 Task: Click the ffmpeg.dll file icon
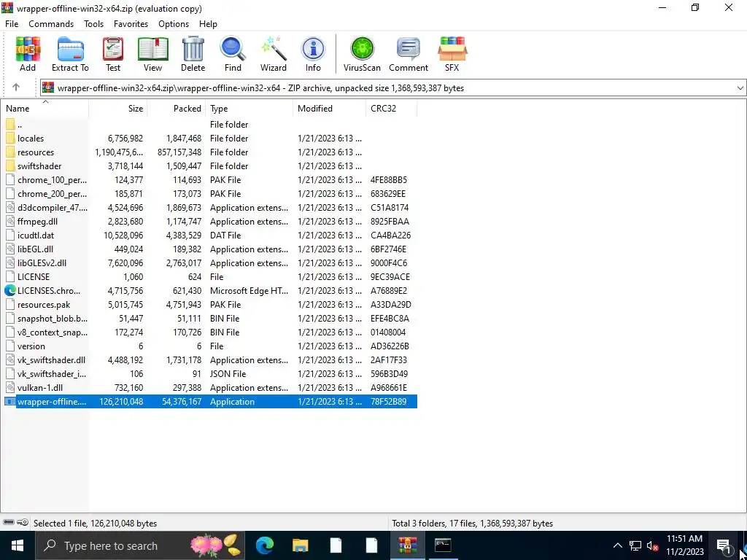(x=10, y=222)
